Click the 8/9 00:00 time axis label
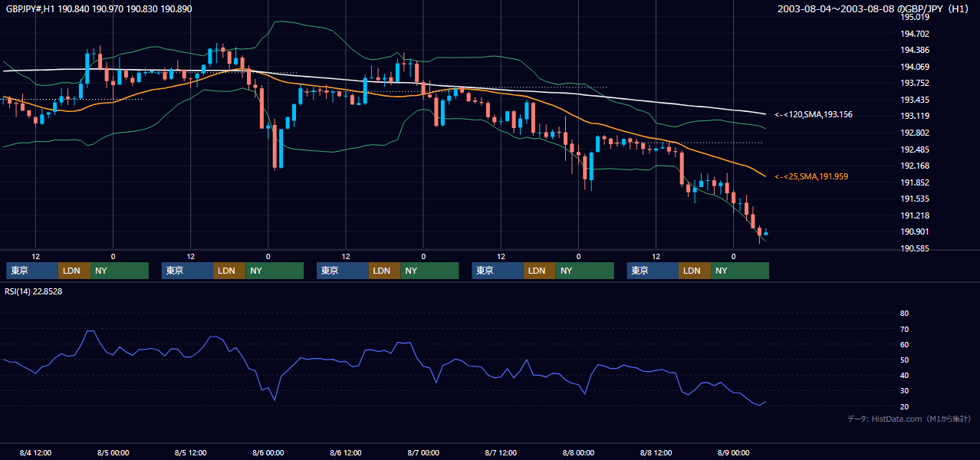The height and width of the screenshot is (460, 980). click(x=734, y=453)
